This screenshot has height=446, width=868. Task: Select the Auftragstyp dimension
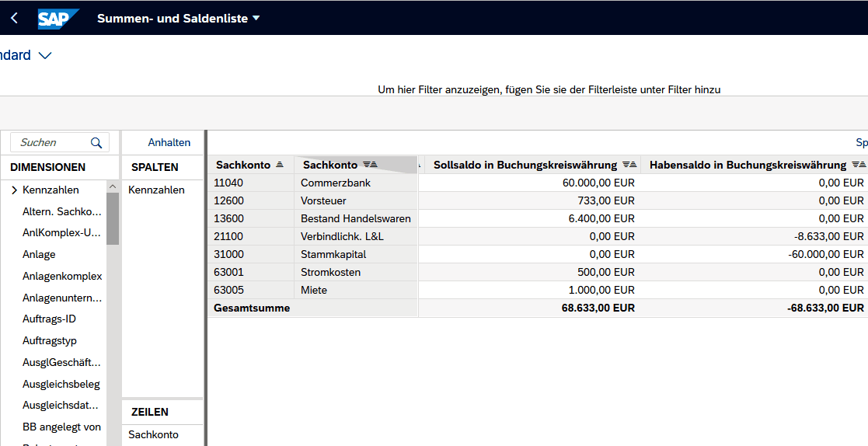[50, 340]
